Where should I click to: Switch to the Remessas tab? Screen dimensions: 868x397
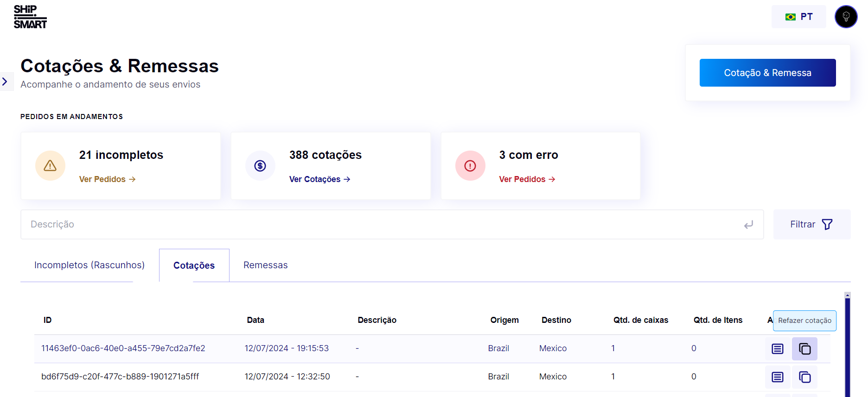pyautogui.click(x=265, y=265)
